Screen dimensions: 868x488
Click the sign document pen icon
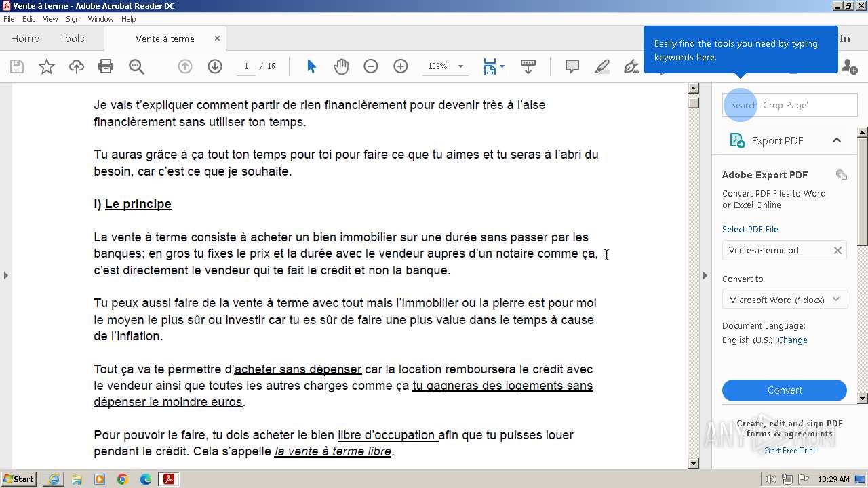point(631,66)
